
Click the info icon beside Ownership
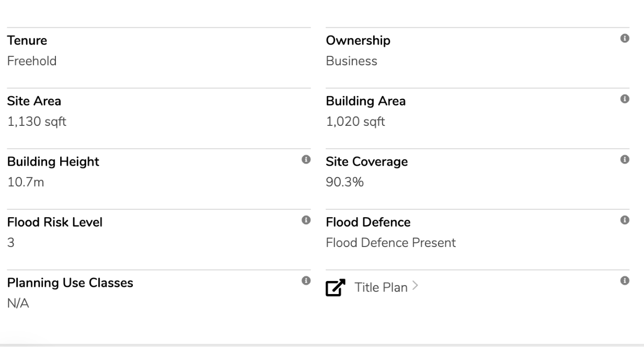[624, 39]
